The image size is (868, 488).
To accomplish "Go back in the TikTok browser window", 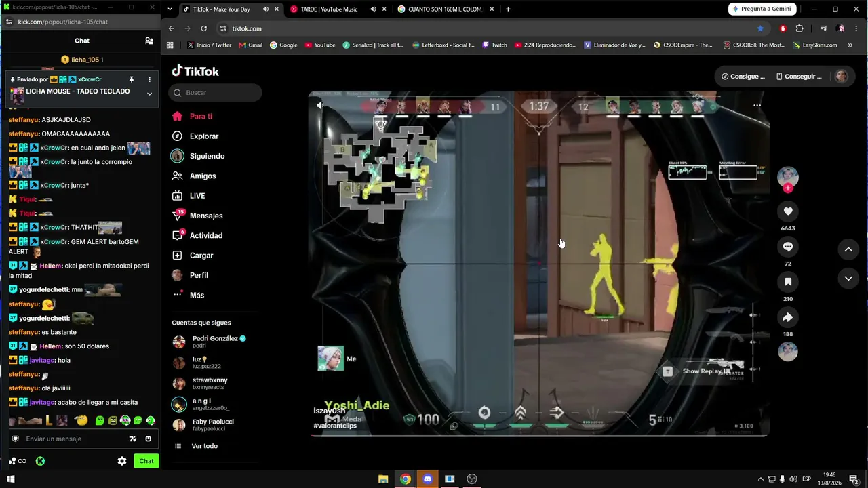I will point(172,28).
